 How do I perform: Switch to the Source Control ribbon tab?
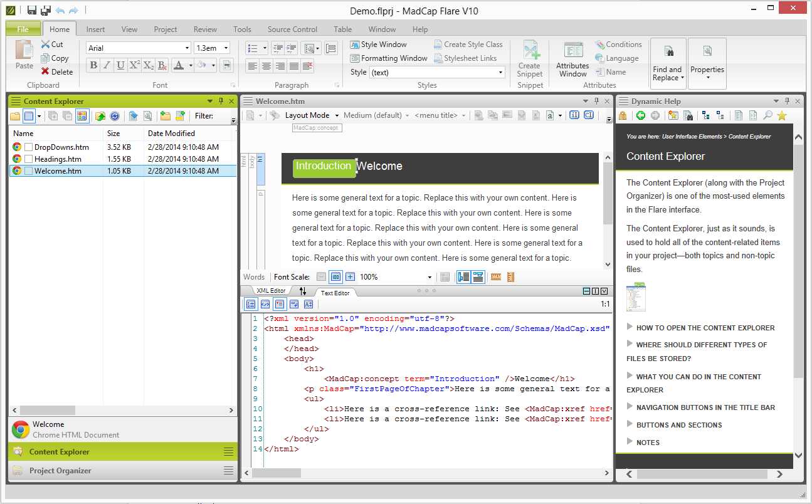pos(292,29)
